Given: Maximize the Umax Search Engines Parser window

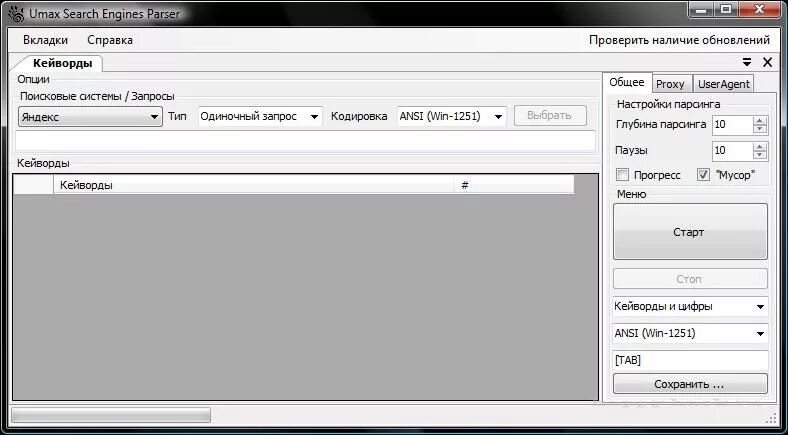Looking at the screenshot, I should (726, 9).
